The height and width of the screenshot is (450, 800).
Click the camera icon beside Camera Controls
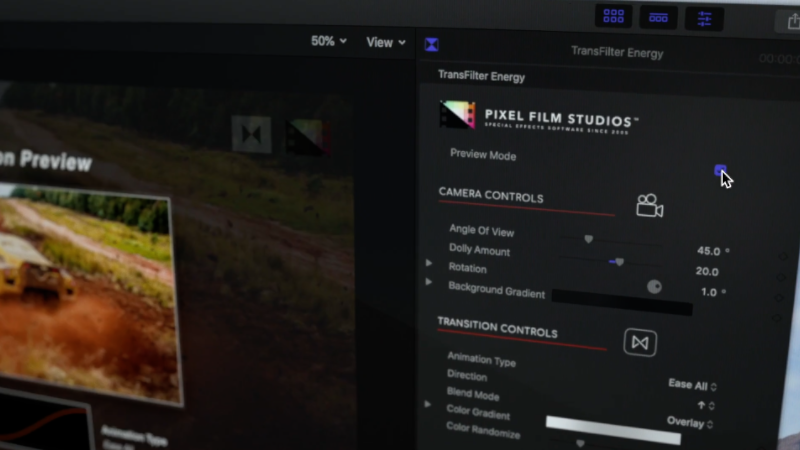coord(649,206)
